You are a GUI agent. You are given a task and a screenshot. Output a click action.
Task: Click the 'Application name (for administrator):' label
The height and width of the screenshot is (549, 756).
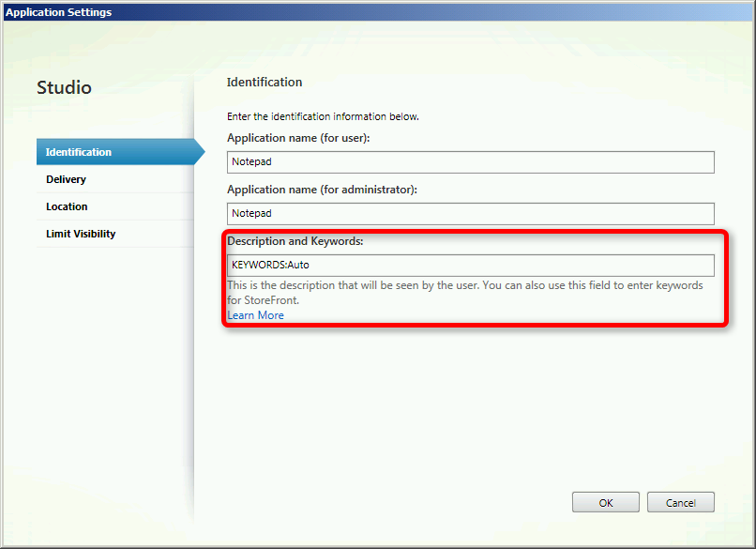click(322, 190)
